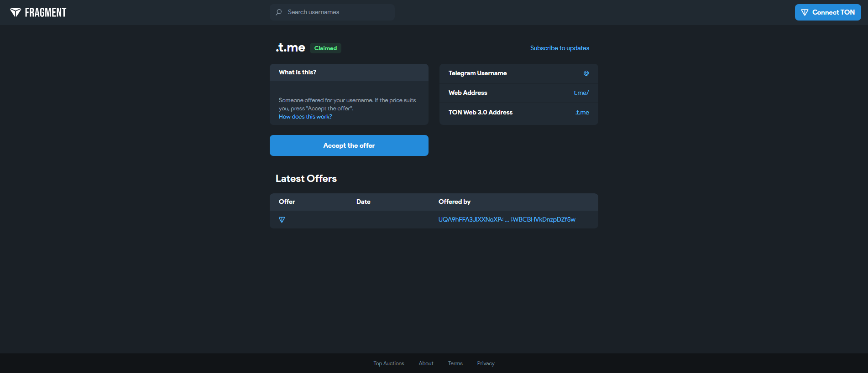This screenshot has height=373, width=868.
Task: Click the search magnifier icon
Action: coord(279,12)
